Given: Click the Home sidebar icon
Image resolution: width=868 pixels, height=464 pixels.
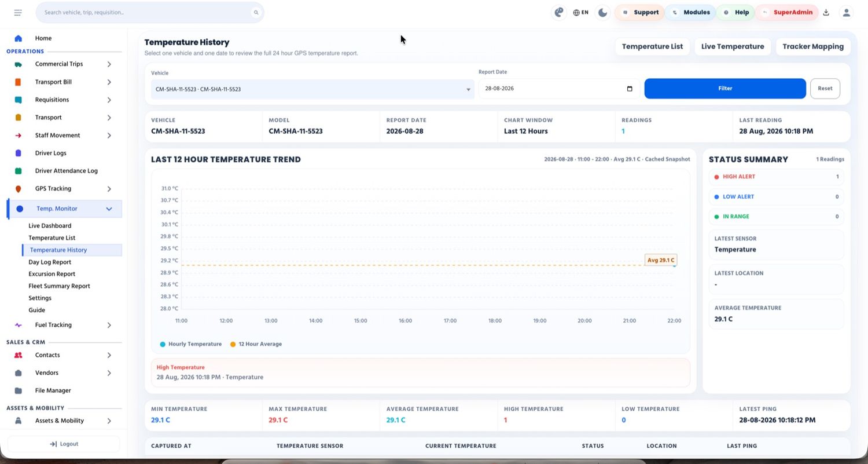Looking at the screenshot, I should pos(18,38).
